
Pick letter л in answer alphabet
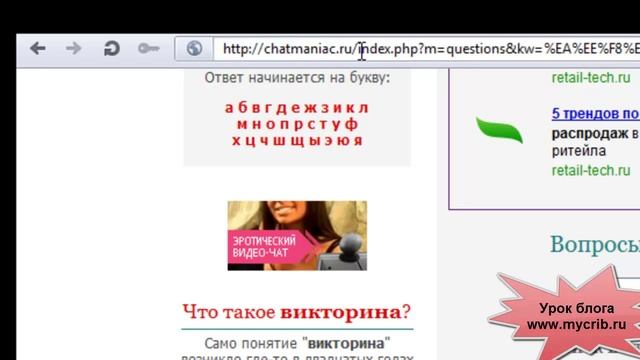click(364, 108)
